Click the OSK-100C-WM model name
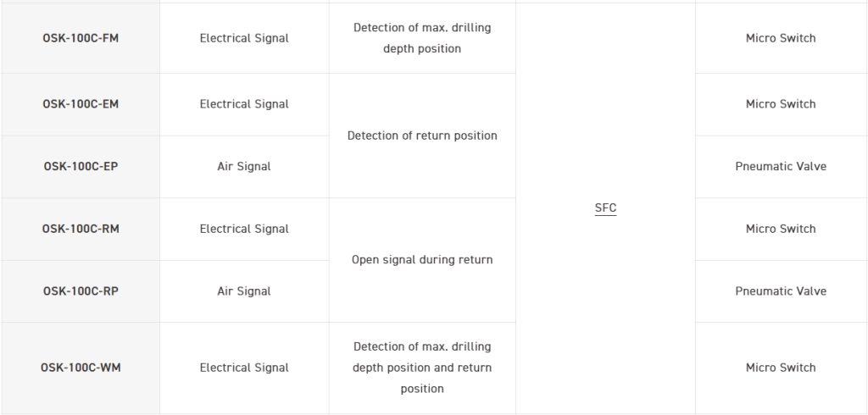 tap(81, 368)
